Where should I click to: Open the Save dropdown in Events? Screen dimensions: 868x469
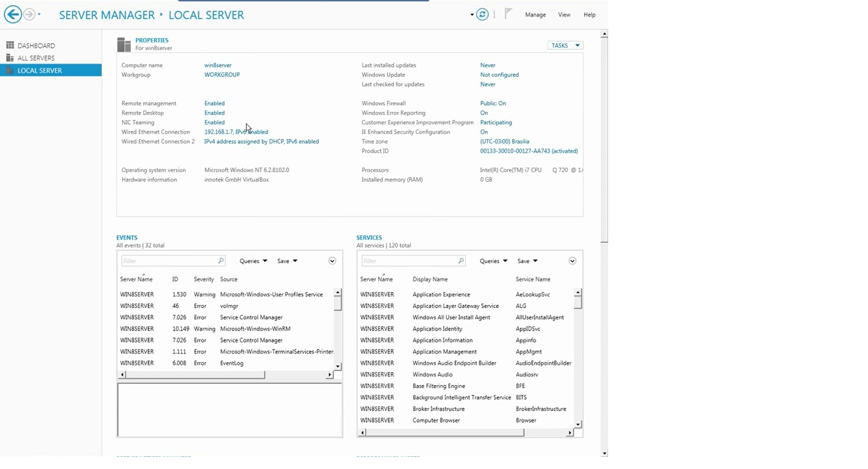pos(287,261)
